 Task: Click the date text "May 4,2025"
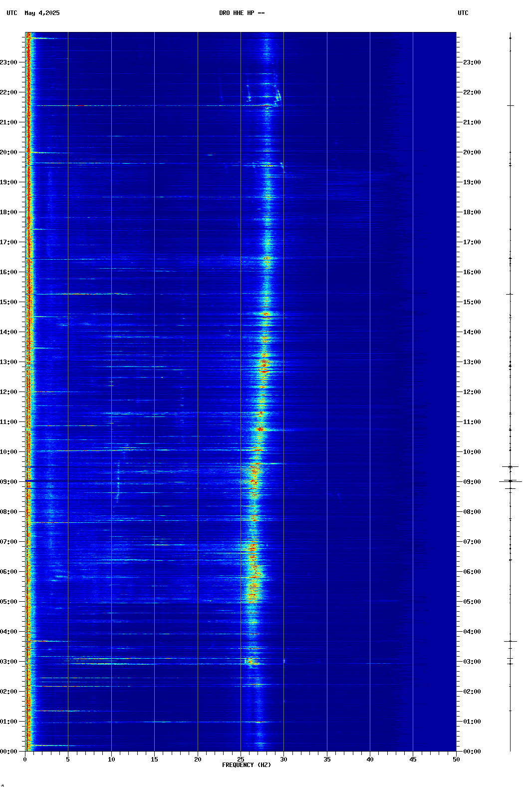pos(42,13)
